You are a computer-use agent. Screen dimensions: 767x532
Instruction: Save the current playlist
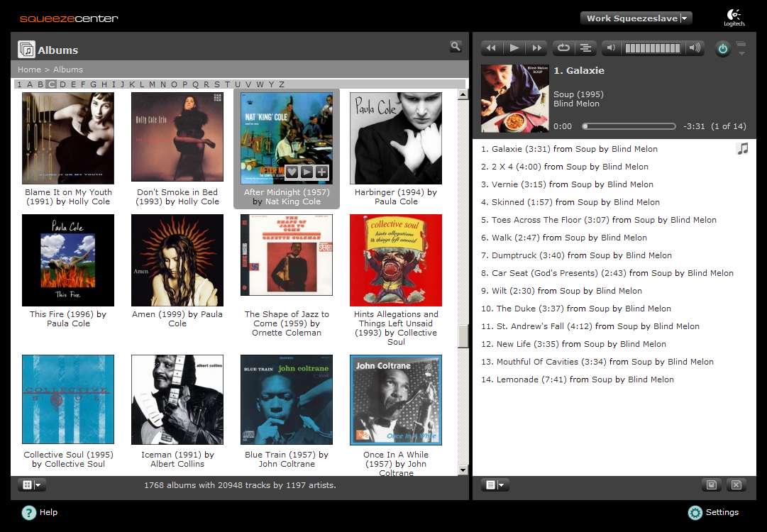[711, 485]
